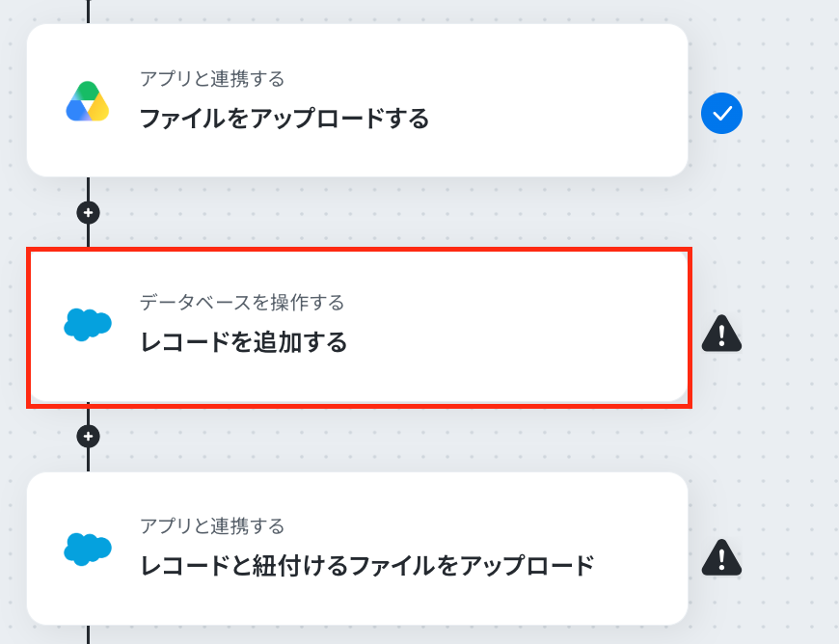Viewport: 839px width, 644px height.
Task: Open the ファイルをアップロードする title
Action: [284, 119]
